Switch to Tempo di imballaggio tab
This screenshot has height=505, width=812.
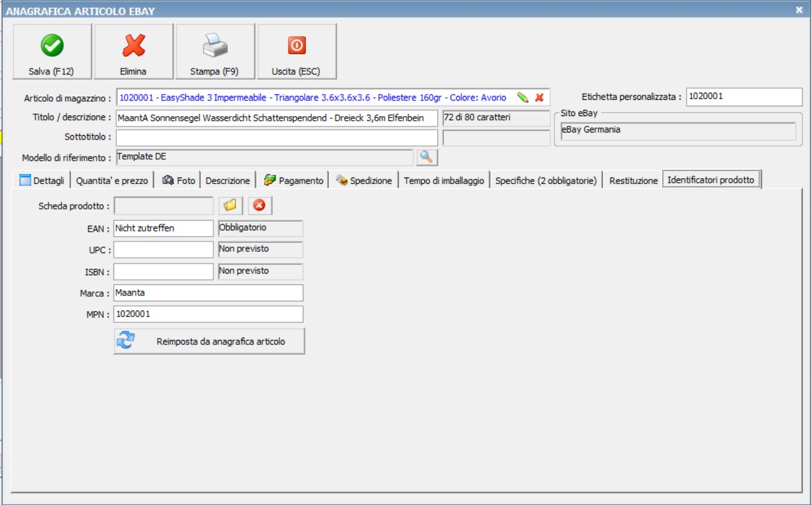pyautogui.click(x=444, y=181)
